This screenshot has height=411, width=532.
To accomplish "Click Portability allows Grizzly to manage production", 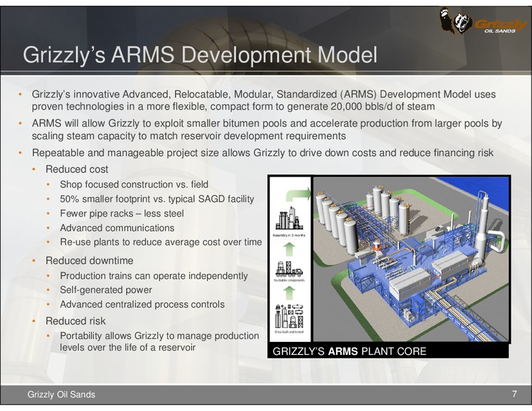I will coord(160,342).
